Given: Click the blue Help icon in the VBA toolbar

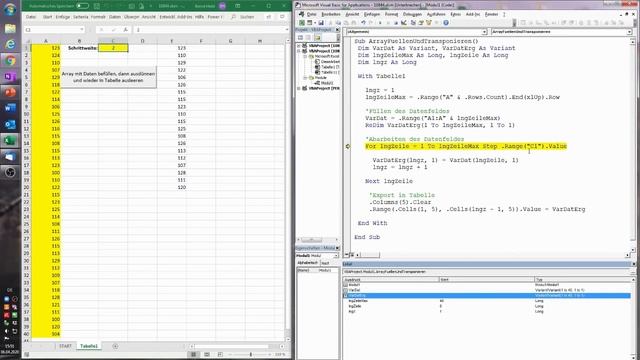Looking at the screenshot, I should (x=446, y=23).
